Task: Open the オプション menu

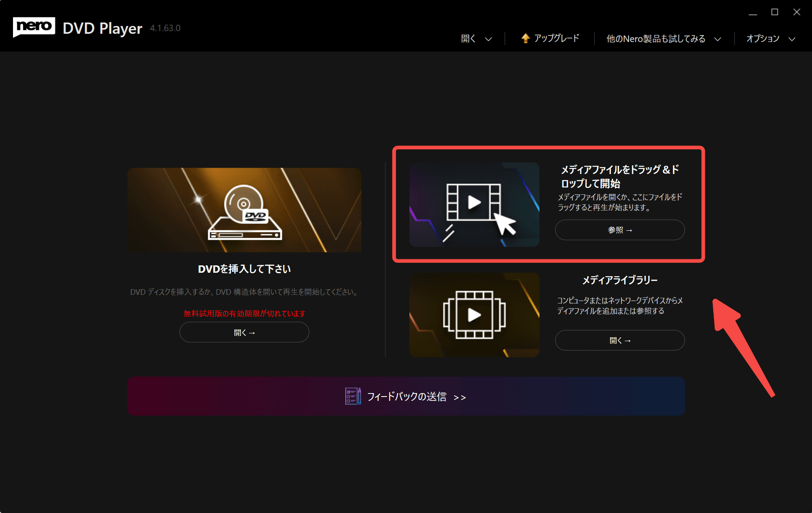Action: coord(763,39)
